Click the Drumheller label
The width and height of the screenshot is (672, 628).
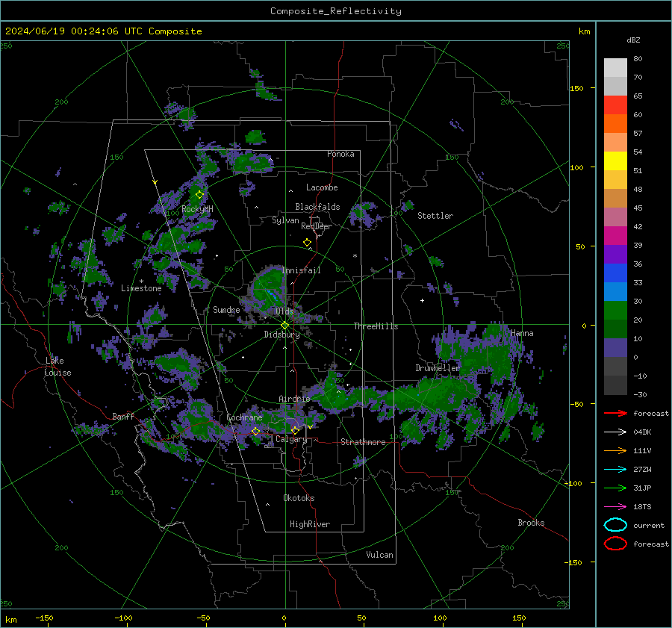[438, 368]
